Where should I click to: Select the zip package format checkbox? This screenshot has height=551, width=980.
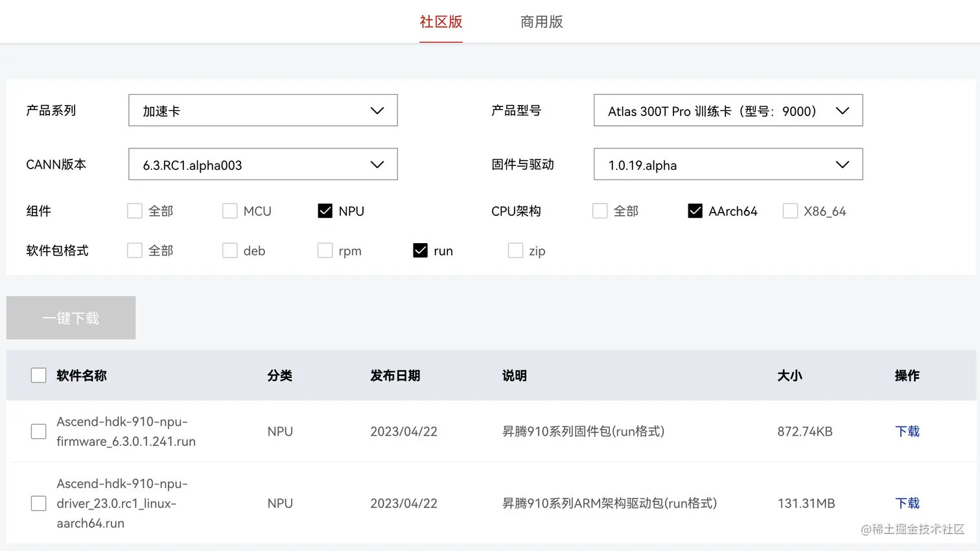(x=515, y=250)
